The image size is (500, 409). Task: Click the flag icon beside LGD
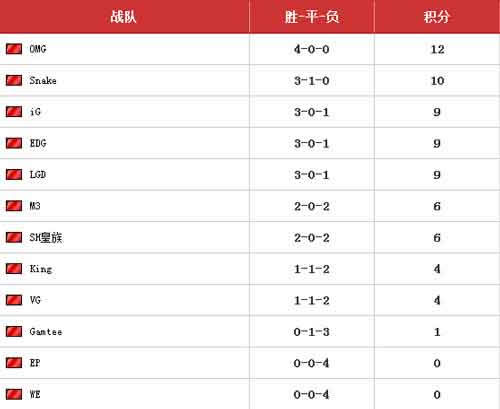(x=14, y=175)
